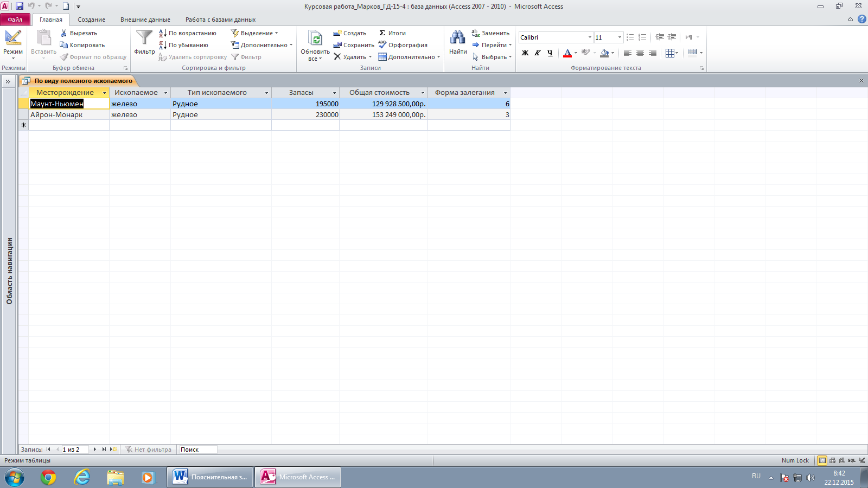The width and height of the screenshot is (868, 488).
Task: Select Айрон-Монарк cell
Action: (x=69, y=114)
